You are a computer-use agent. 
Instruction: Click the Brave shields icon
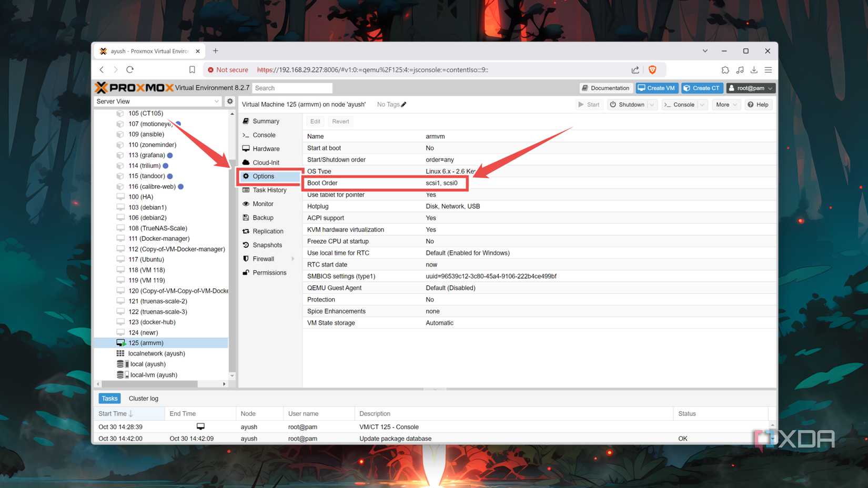click(652, 69)
